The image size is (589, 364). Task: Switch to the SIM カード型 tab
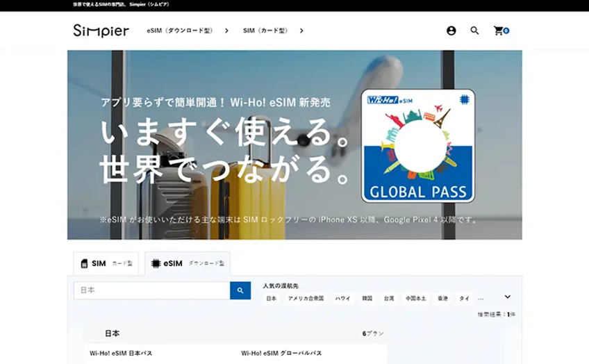tap(106, 263)
